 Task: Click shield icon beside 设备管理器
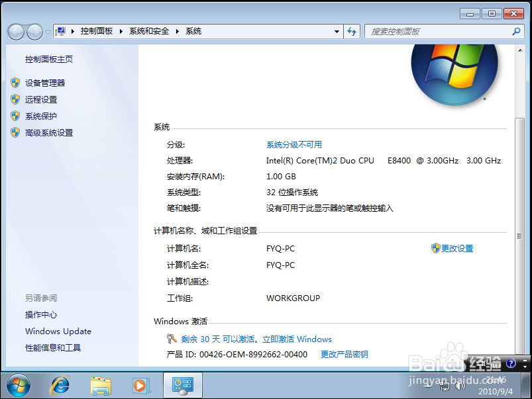[15, 83]
